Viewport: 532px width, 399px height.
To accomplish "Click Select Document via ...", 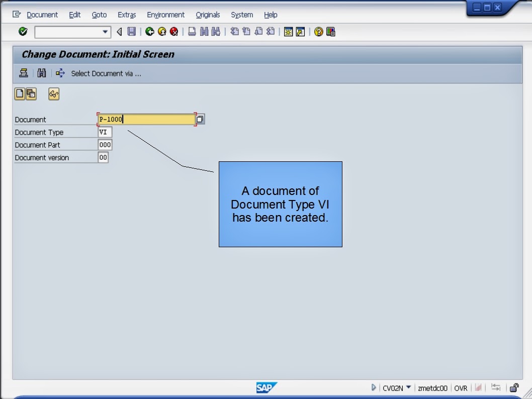I will (x=106, y=73).
